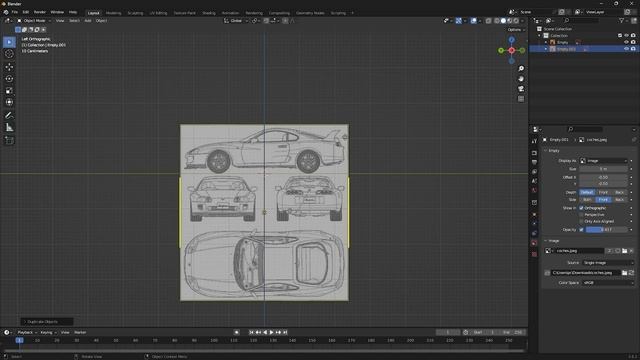Select the Move tool
Viewport: 640px width, 360px height.
tap(9, 67)
